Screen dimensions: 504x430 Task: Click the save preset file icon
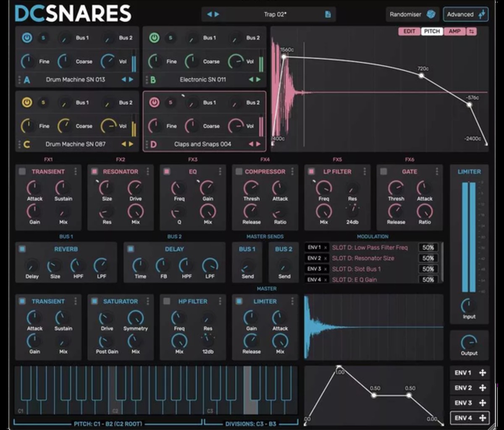(x=328, y=15)
